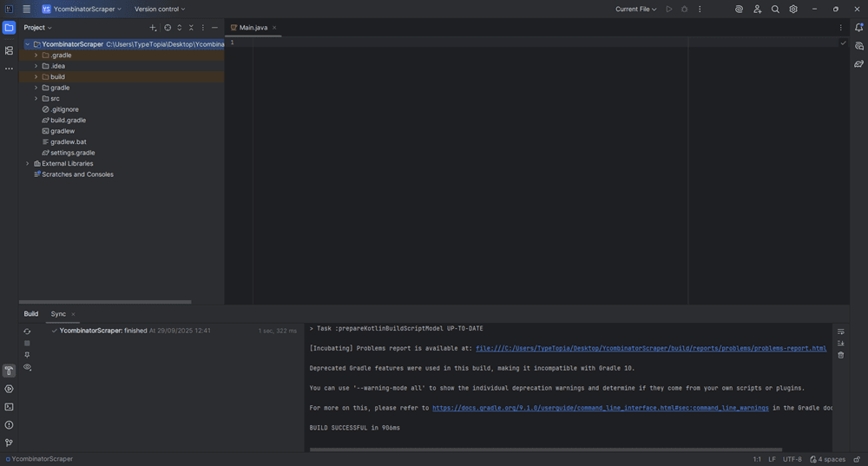Open the Current File run configuration dropdown
Viewport: 868px width, 466px height.
[x=635, y=10]
